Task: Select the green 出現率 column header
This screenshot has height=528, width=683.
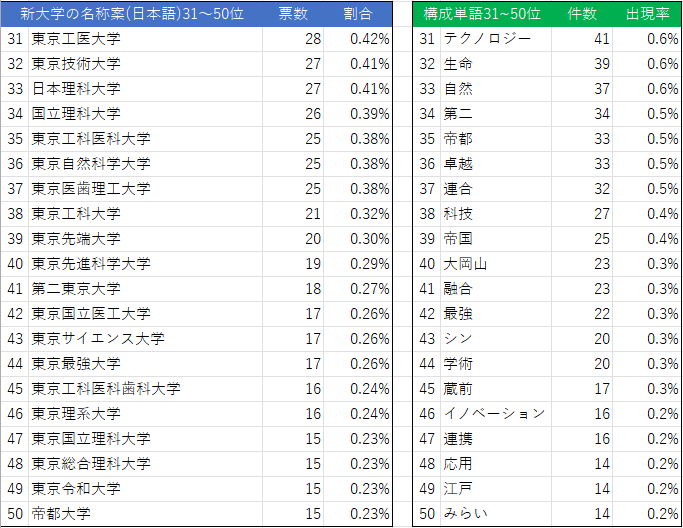Action: tap(647, 14)
